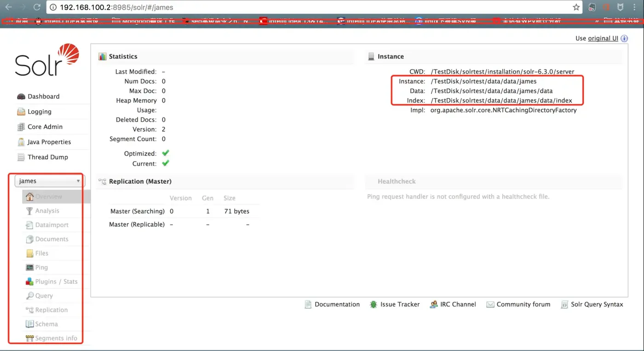Click the 71 bytes size value
Screen dimensions: 644x351
tap(236, 211)
